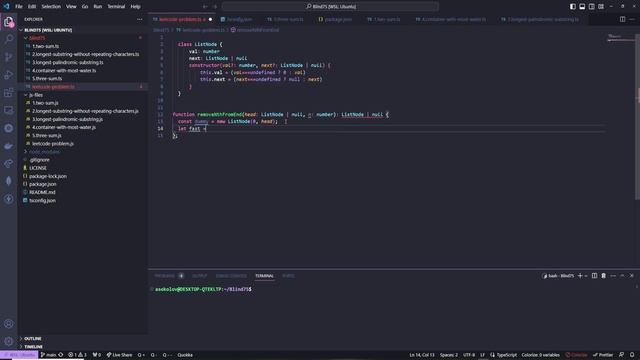The height and width of the screenshot is (360, 640).
Task: Collapse the BLIND75 subfolder
Action: click(37, 38)
